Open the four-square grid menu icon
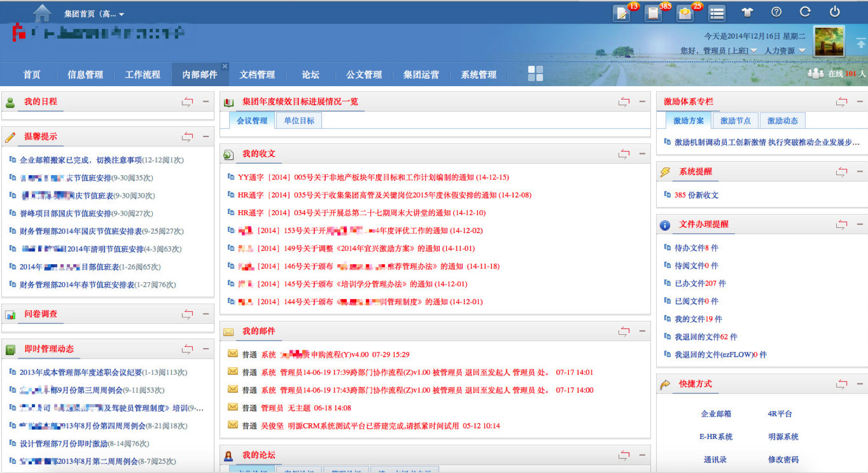Screen dimensions: 868x473 535,73
